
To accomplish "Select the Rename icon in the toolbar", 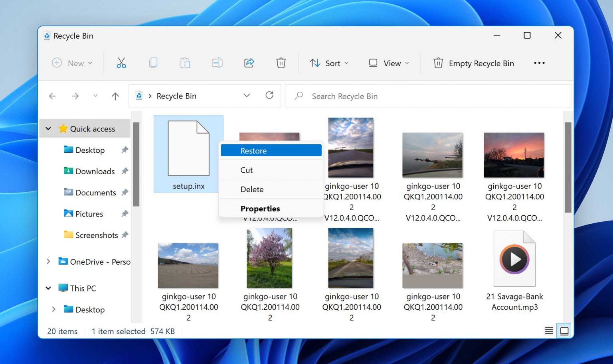I will point(217,63).
